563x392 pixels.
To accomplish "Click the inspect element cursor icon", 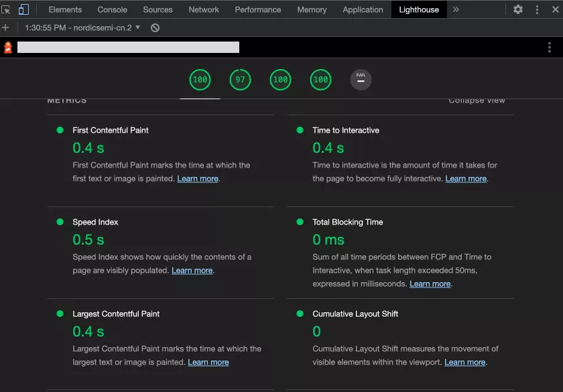I will (7, 9).
